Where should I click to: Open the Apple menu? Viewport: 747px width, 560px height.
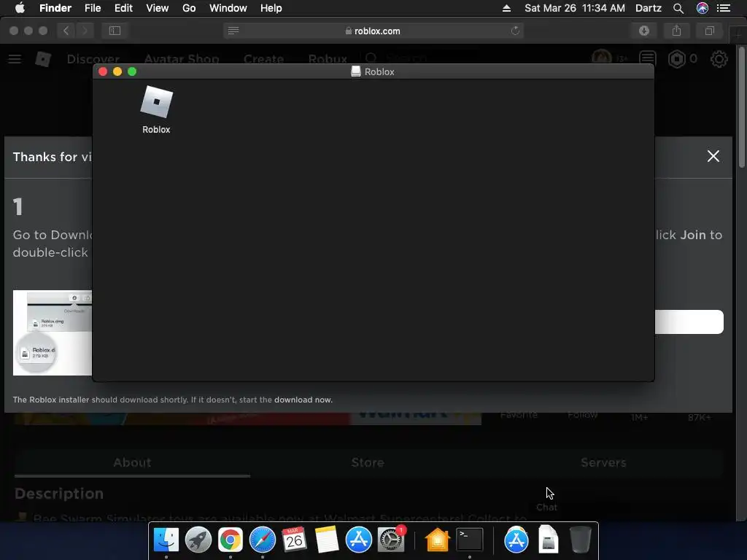click(x=20, y=8)
